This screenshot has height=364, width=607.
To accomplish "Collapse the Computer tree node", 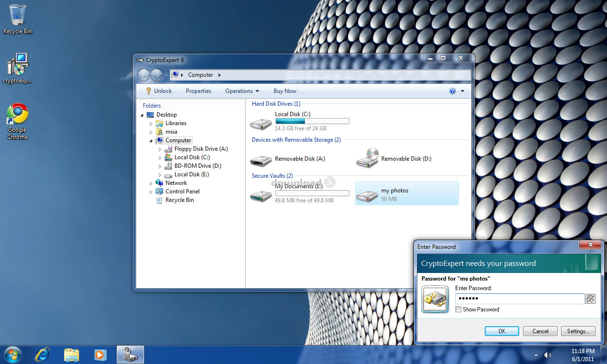I will tap(151, 141).
